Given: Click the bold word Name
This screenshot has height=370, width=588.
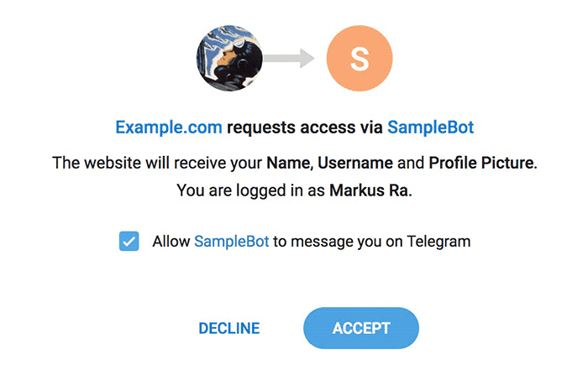Looking at the screenshot, I should [288, 163].
